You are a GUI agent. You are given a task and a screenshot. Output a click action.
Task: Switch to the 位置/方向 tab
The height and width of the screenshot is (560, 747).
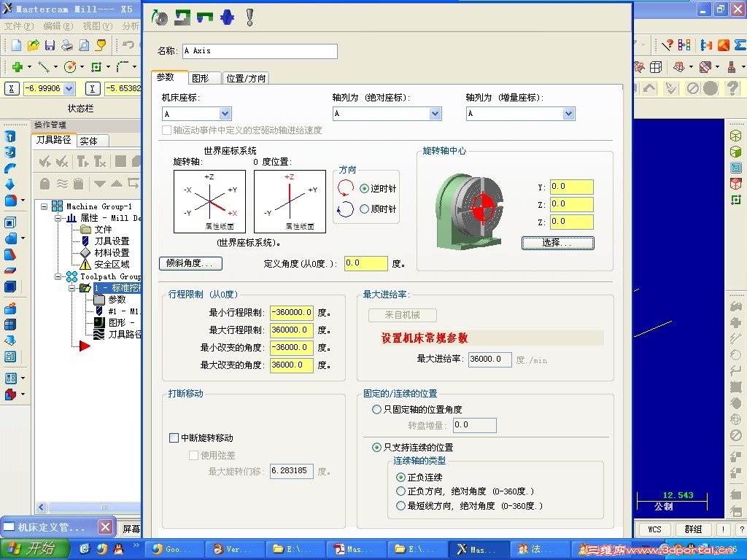point(247,78)
